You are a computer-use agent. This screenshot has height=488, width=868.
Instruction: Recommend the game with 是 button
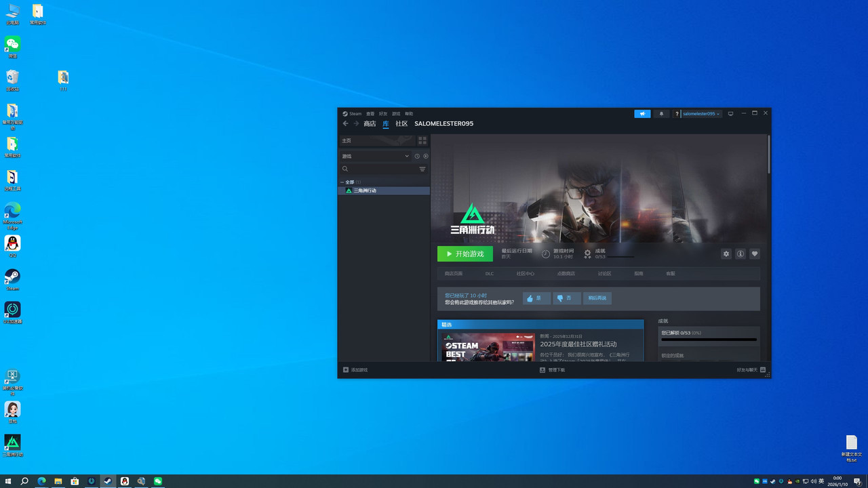(536, 298)
